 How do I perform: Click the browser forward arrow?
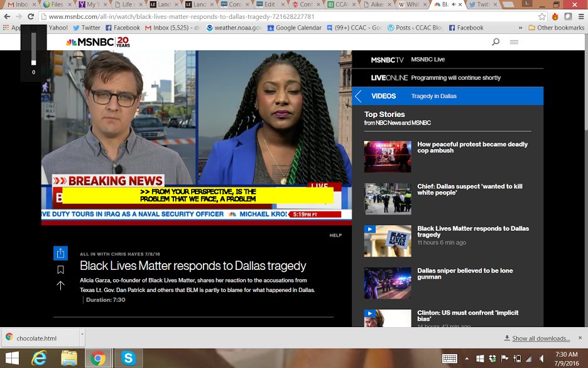pyautogui.click(x=19, y=16)
